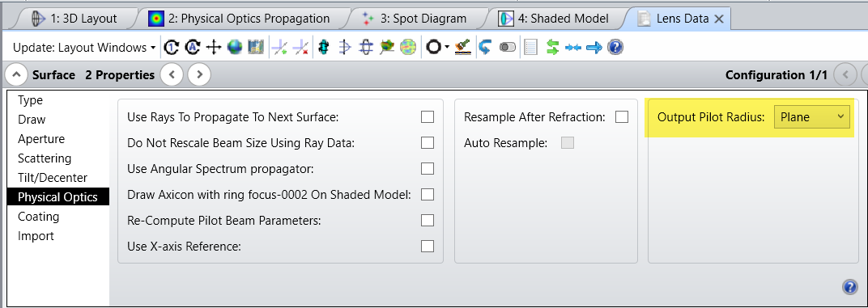868x308 pixels.
Task: Click the lens with crossed lines icon
Action: click(366, 48)
